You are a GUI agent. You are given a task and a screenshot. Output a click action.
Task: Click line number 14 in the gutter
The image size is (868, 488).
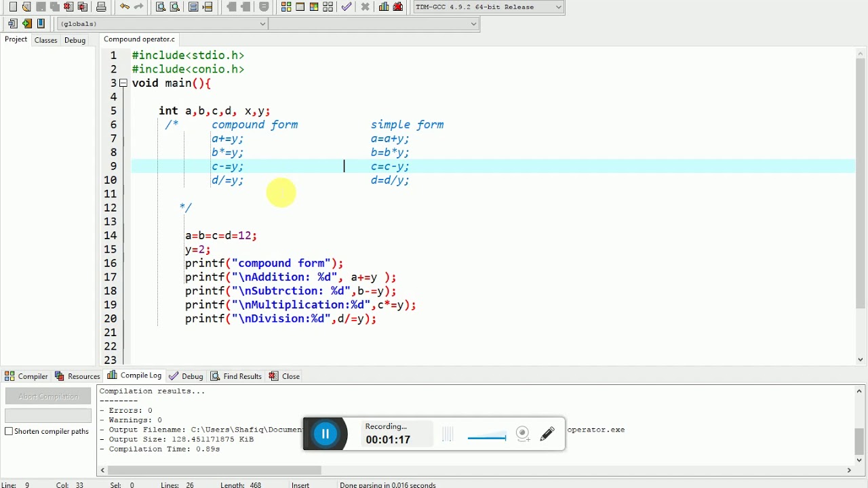pyautogui.click(x=110, y=235)
